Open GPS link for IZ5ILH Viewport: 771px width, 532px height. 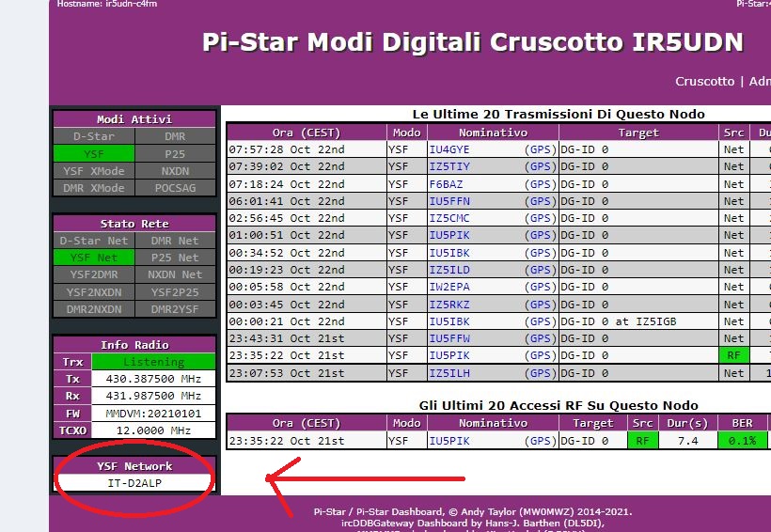[541, 373]
